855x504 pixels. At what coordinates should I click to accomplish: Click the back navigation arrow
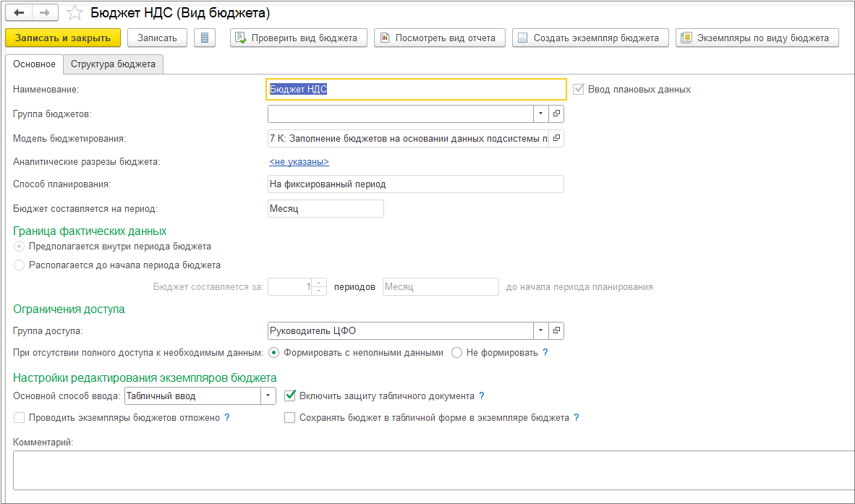(19, 13)
